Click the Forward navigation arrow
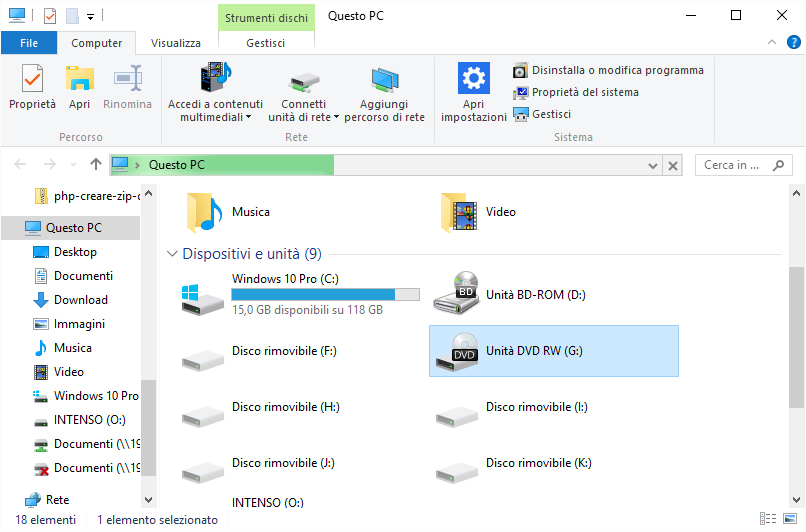 50,164
